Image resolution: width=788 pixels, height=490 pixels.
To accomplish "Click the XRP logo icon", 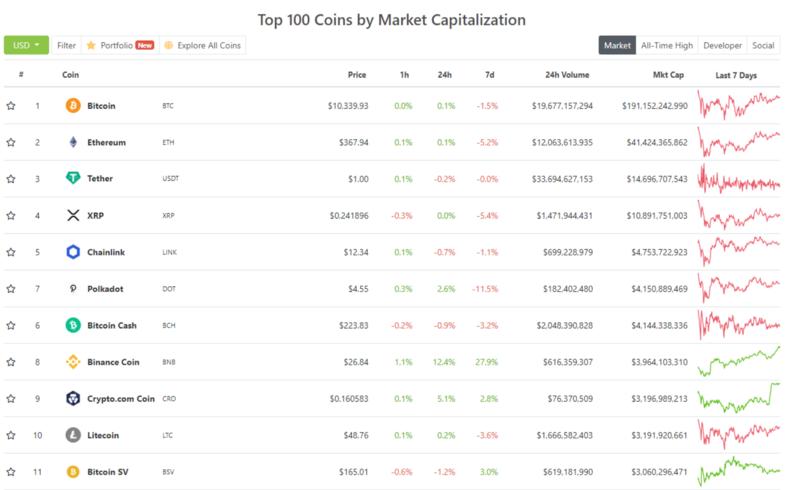I will [x=73, y=215].
